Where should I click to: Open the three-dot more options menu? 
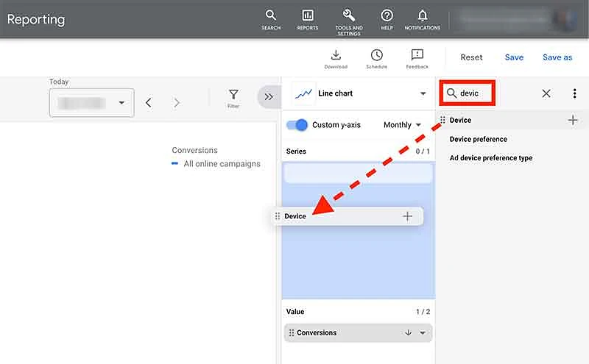[x=574, y=93]
